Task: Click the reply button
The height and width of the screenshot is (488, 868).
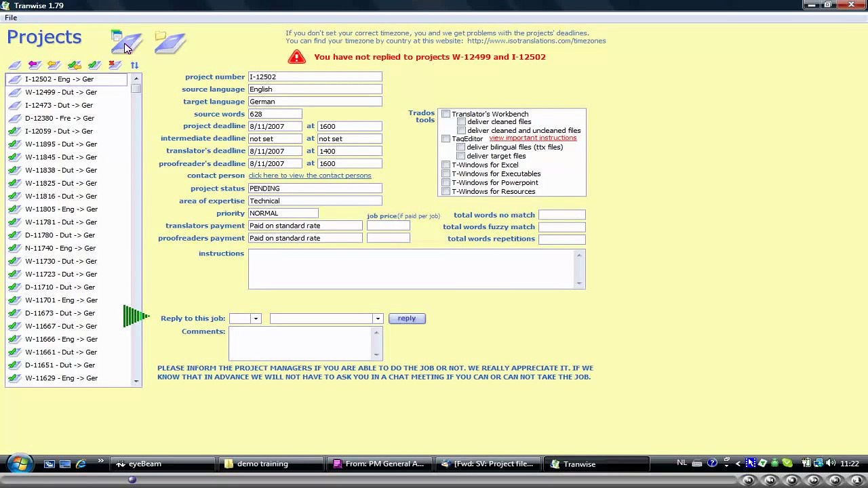Action: [407, 319]
